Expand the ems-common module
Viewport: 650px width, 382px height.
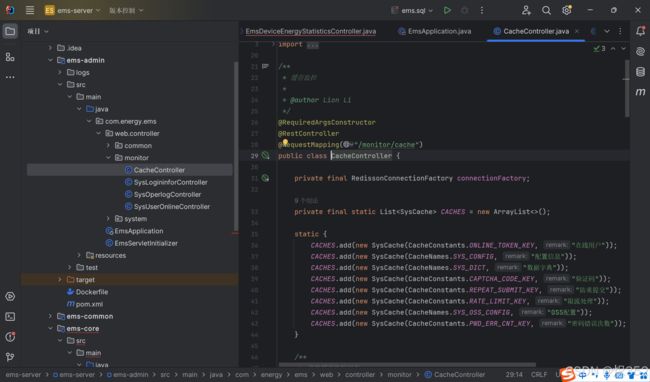click(50, 316)
